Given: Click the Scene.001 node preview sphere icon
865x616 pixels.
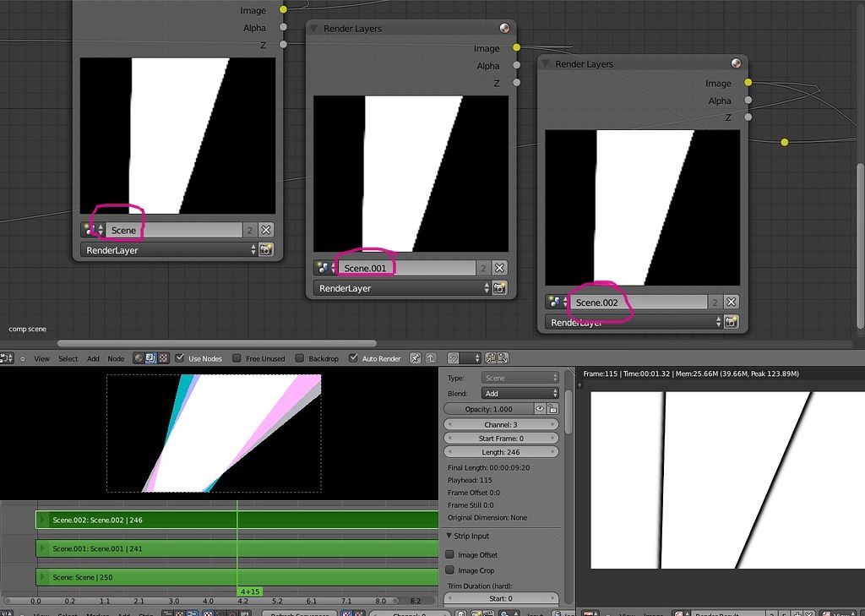Looking at the screenshot, I should pos(504,28).
